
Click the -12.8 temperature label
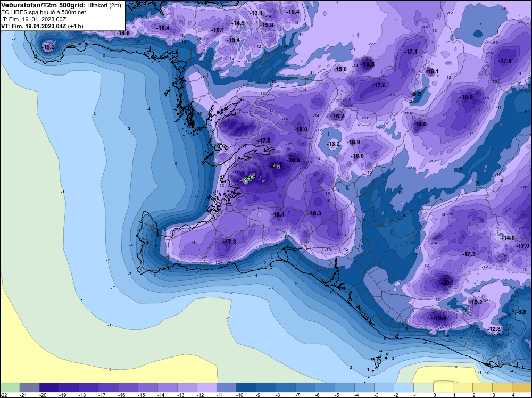coord(494,329)
